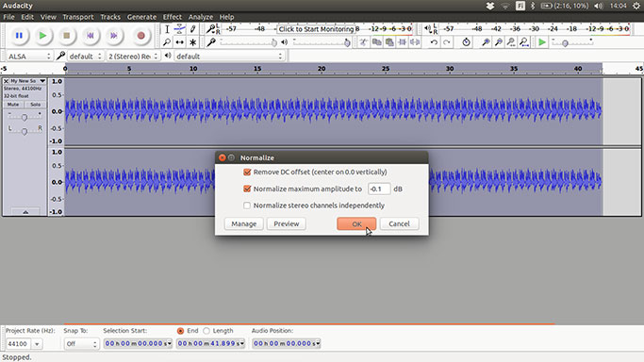Click the Pause transport button
Viewport: 644px width, 362px height.
click(19, 36)
